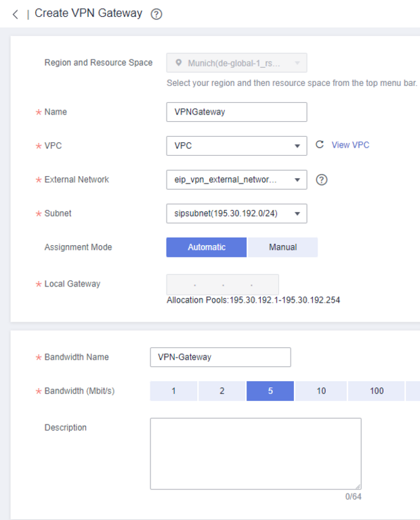
Task: Open Region and Resource Space dropdown
Action: (x=236, y=63)
